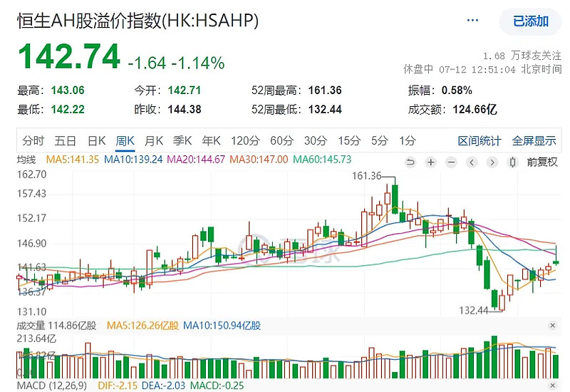
Task: Select the 日K chart tab
Action: (x=96, y=140)
